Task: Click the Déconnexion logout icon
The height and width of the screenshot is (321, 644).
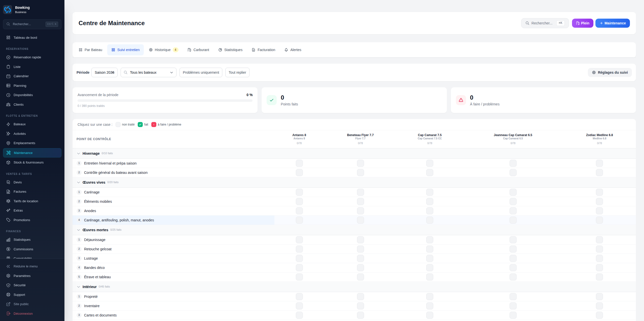Action: (8, 314)
